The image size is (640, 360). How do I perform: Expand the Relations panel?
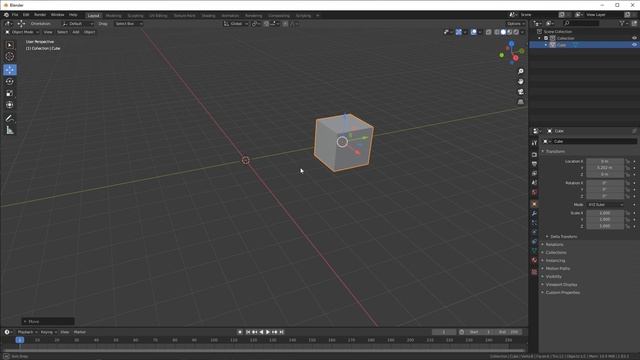point(554,244)
